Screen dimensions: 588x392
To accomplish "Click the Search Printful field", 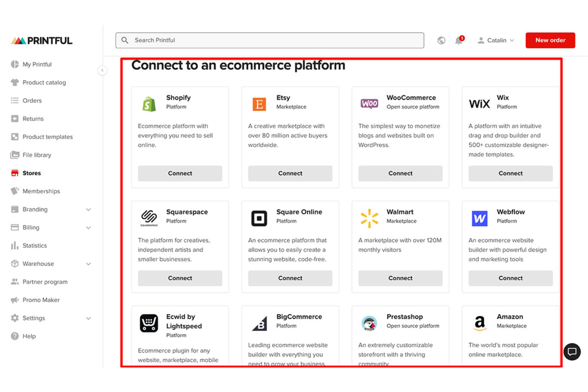I will [x=269, y=40].
